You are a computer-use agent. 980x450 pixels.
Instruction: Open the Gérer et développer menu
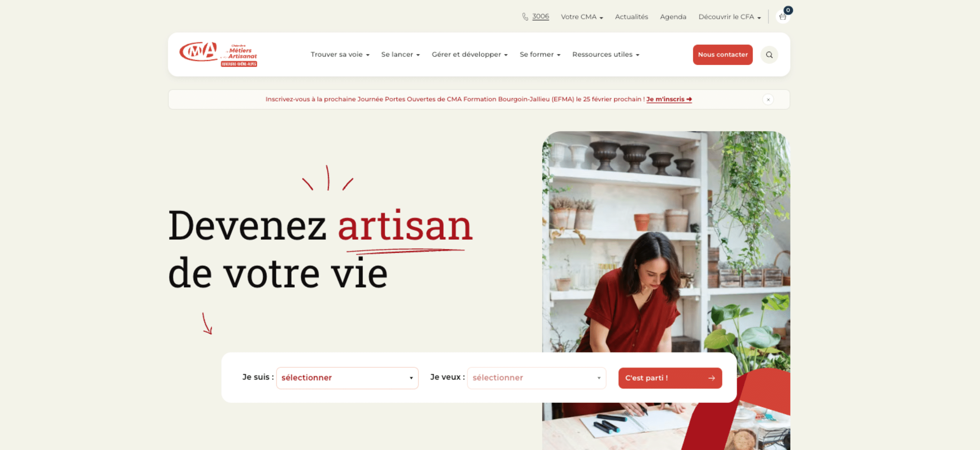[x=470, y=55]
